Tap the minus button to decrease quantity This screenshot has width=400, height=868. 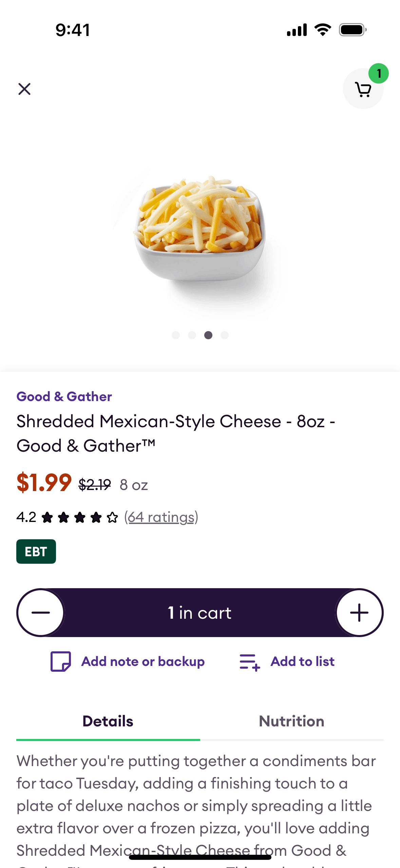(41, 613)
